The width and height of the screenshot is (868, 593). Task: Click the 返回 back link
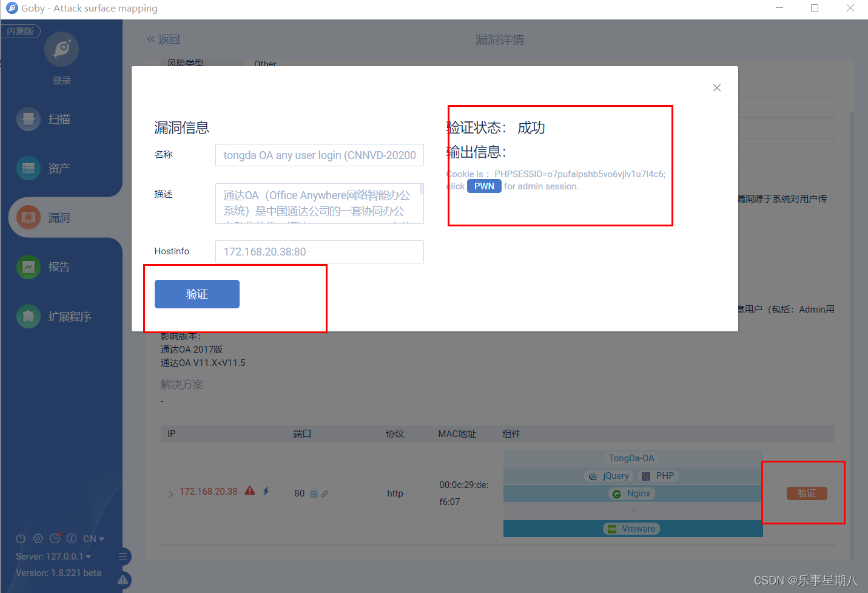pyautogui.click(x=163, y=39)
